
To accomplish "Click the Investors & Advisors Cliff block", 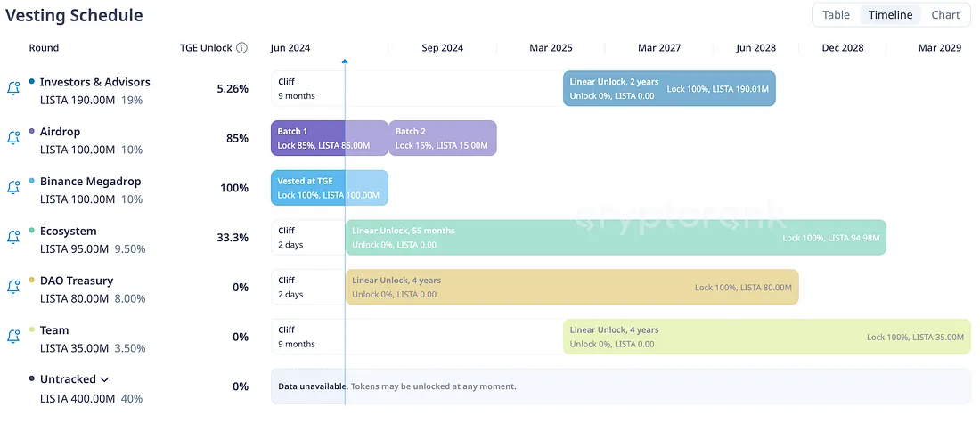I will click(x=307, y=88).
